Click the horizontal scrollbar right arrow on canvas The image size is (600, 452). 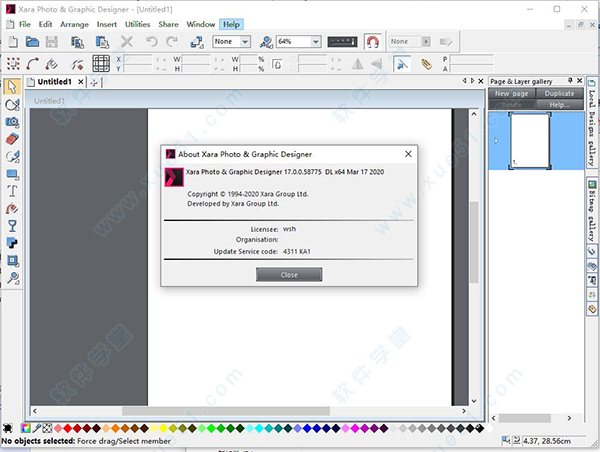point(464,411)
